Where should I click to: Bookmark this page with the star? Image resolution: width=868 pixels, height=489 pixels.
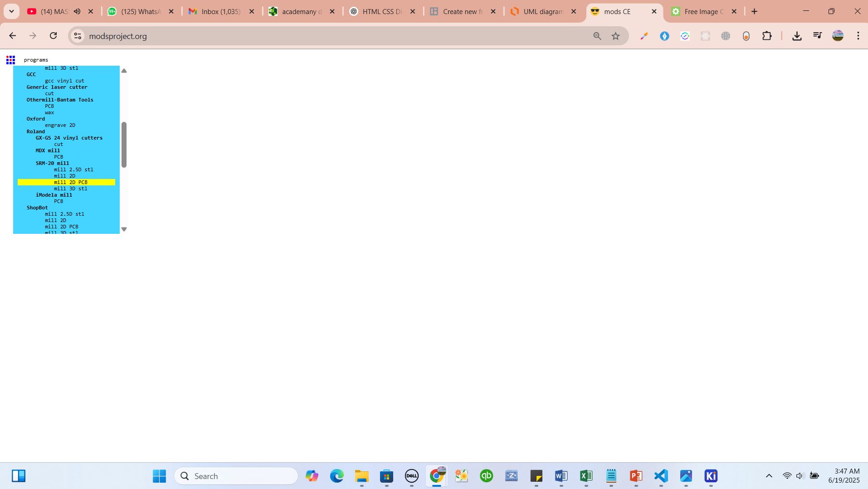click(615, 36)
